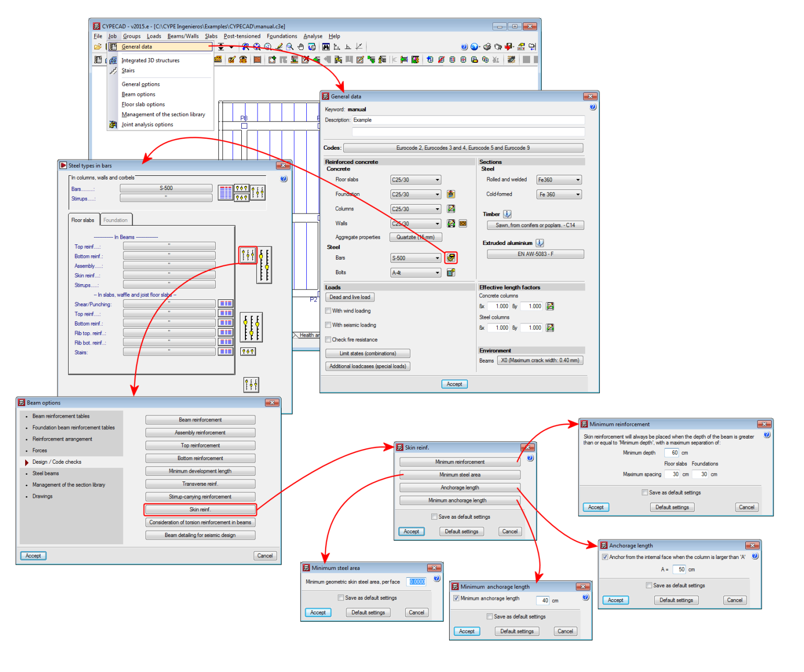Open the Loads menu in CYPECAD
This screenshot has height=672, width=804.
tap(154, 36)
